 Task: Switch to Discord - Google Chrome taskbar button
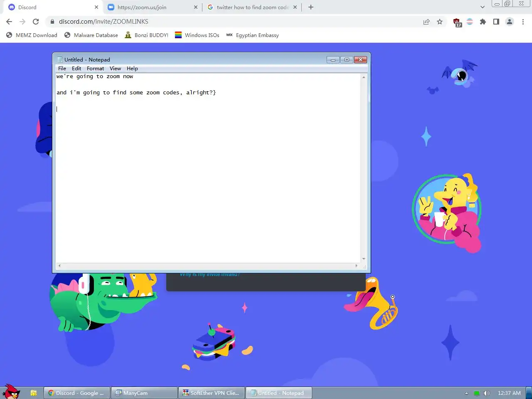pos(77,393)
